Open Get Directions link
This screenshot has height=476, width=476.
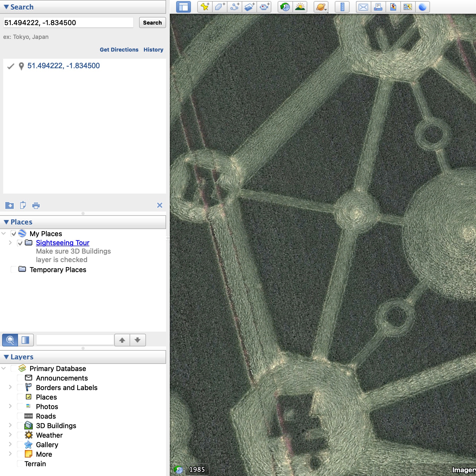click(x=119, y=50)
